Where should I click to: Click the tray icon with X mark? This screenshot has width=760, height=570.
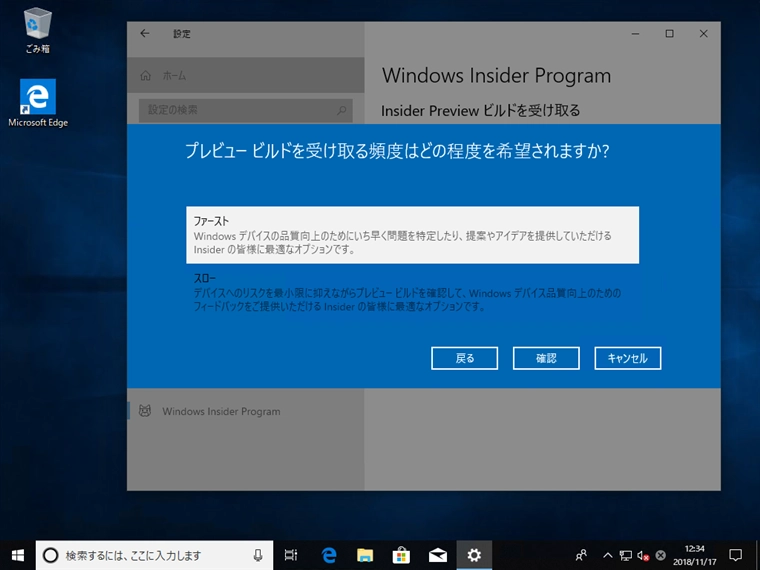click(661, 555)
